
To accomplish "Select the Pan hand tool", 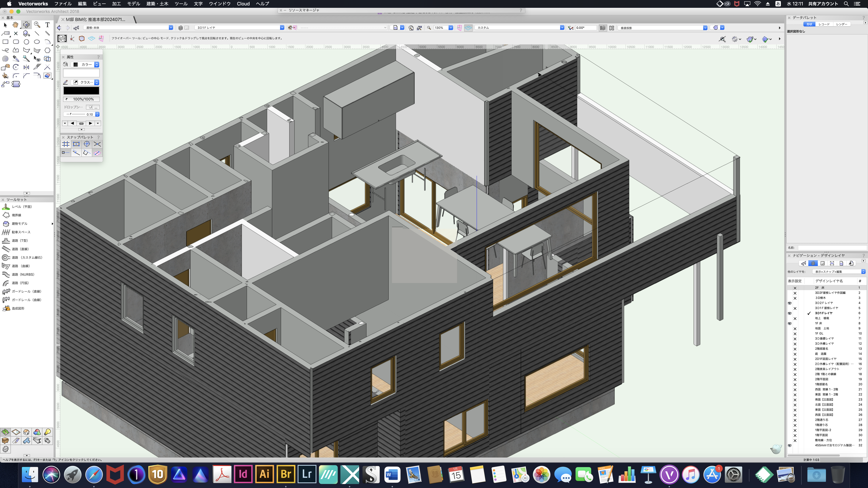I will 15,25.
